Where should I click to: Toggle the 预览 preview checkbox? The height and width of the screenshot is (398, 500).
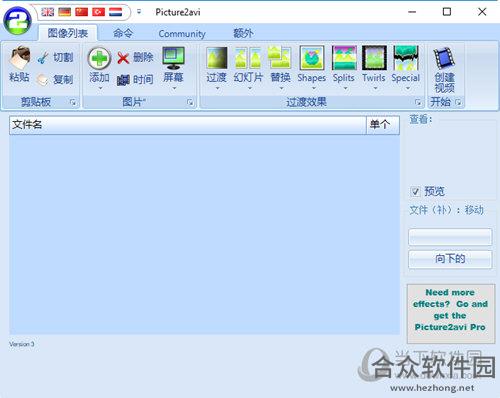[415, 191]
